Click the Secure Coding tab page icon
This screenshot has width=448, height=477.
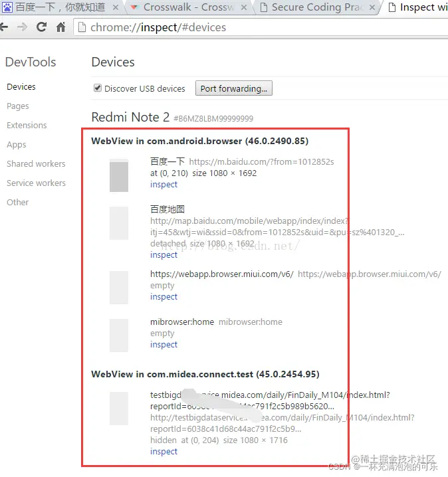pos(264,7)
